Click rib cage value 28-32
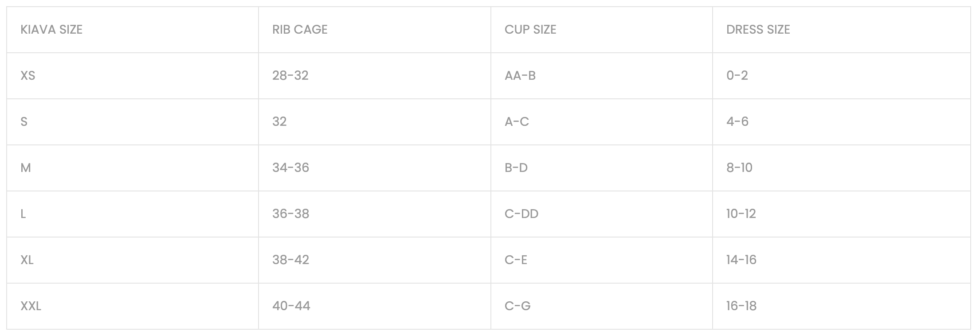Viewport: 980px width, 335px height. (x=290, y=76)
